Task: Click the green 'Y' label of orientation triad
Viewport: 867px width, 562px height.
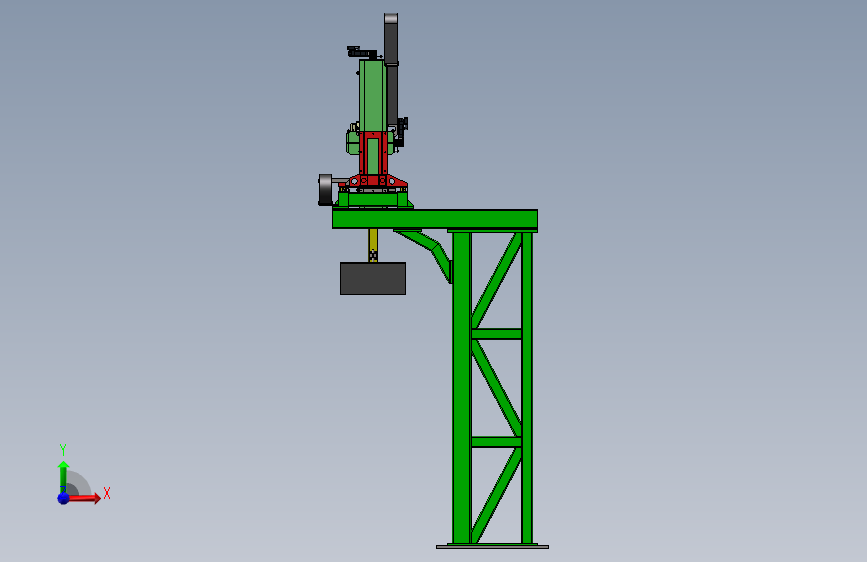Action: coord(63,450)
